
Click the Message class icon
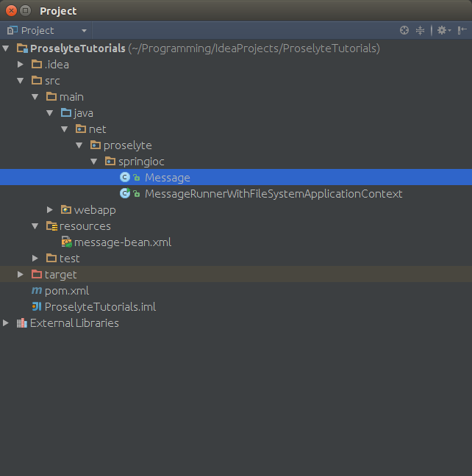[x=125, y=178]
